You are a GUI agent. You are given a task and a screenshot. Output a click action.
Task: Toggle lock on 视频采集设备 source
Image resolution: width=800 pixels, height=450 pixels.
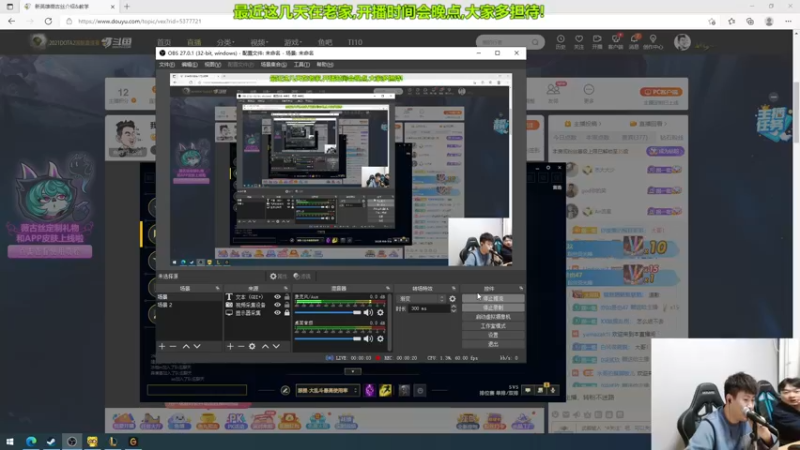287,305
